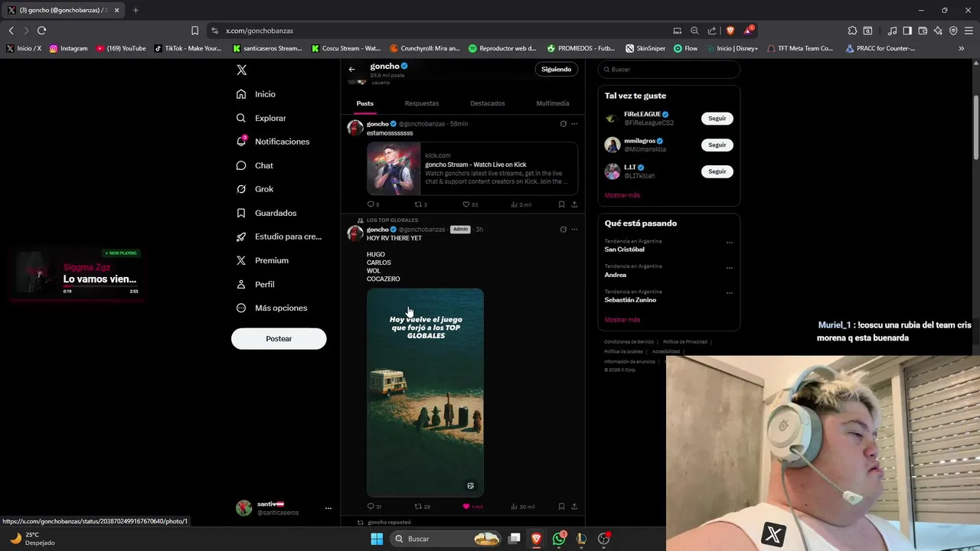Viewport: 980px width, 551px height.
Task: Open Brave VPN shield icon
Action: coord(953,31)
